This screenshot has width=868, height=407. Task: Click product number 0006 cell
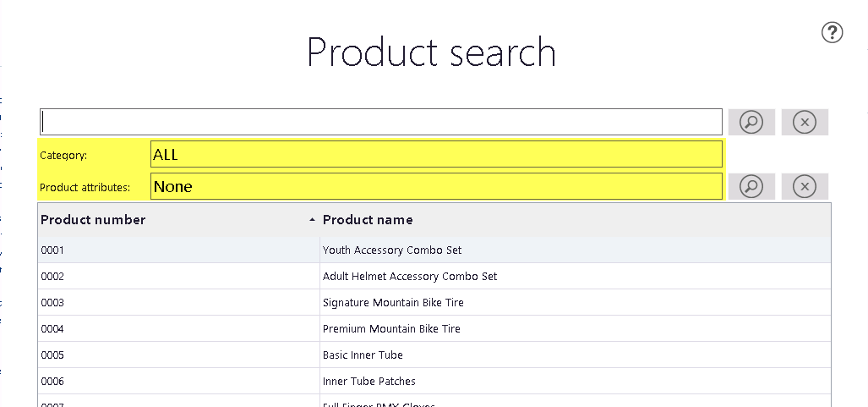pos(179,382)
